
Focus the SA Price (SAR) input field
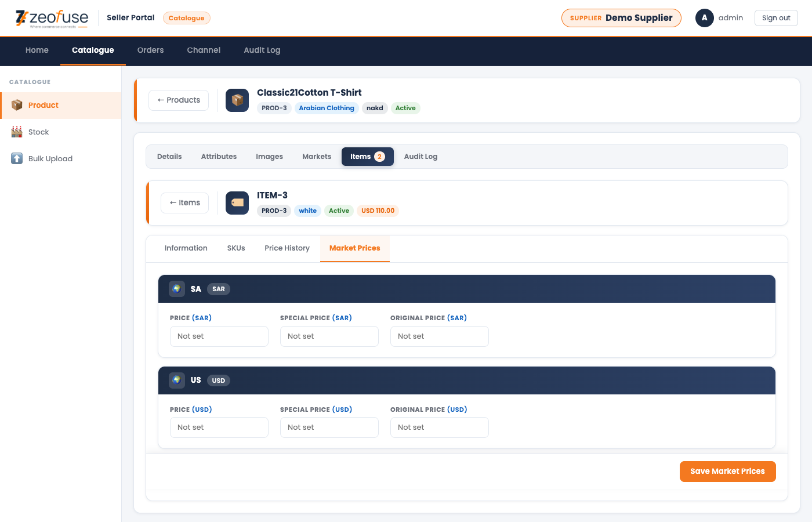point(219,336)
